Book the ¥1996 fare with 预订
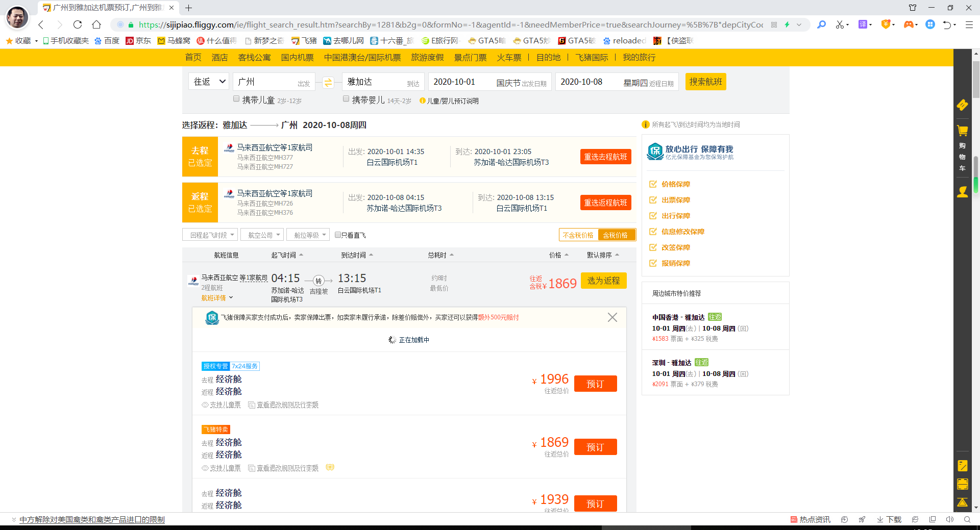 pyautogui.click(x=595, y=384)
